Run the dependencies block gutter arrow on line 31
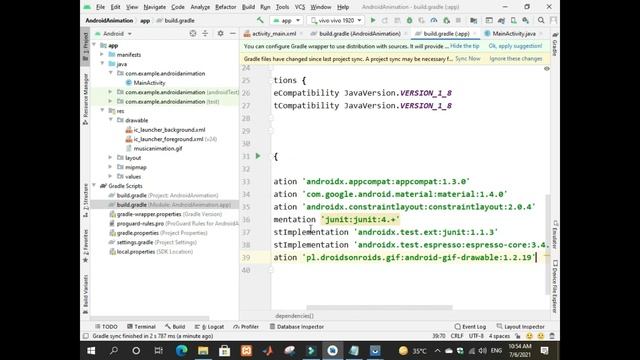The width and height of the screenshot is (640, 360). pyautogui.click(x=258, y=156)
